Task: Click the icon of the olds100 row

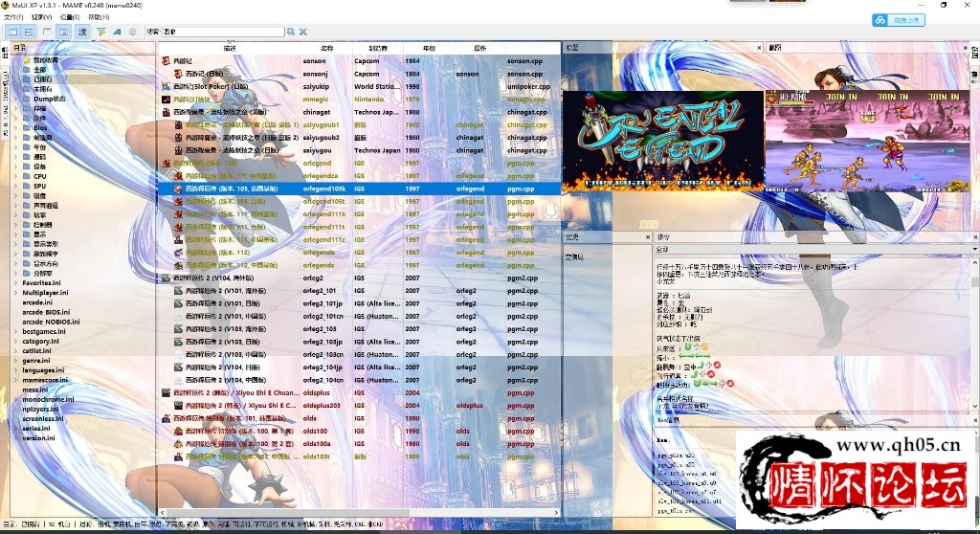Action: [x=179, y=432]
